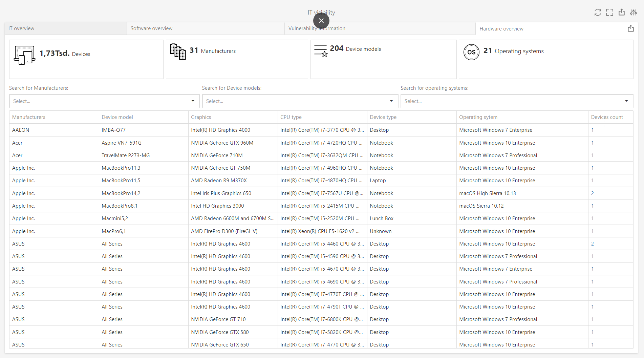Switch to the Software overview tab

click(x=151, y=28)
